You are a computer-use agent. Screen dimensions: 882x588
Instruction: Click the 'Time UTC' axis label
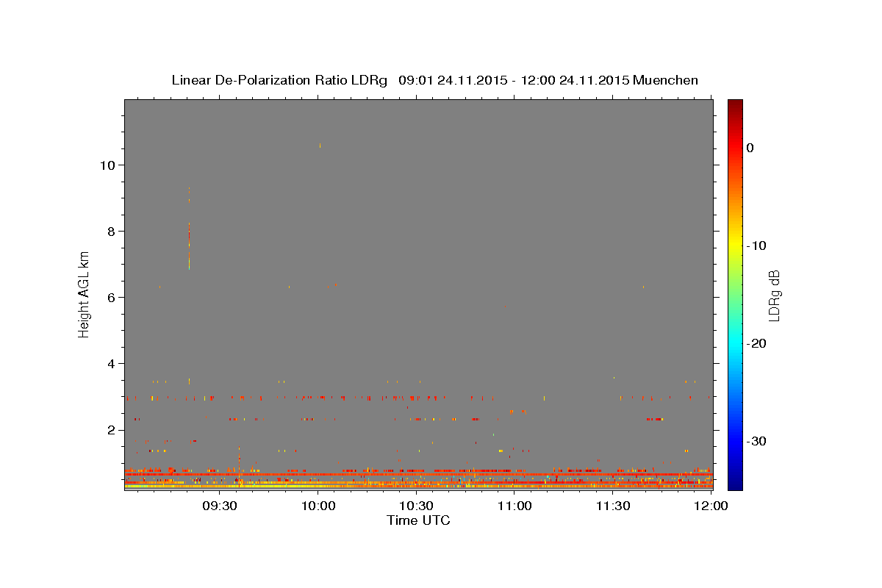tap(418, 520)
